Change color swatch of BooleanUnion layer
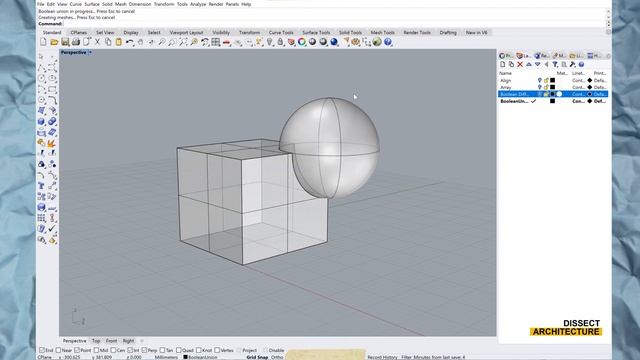Viewport: 640px width, 360px height. point(553,101)
